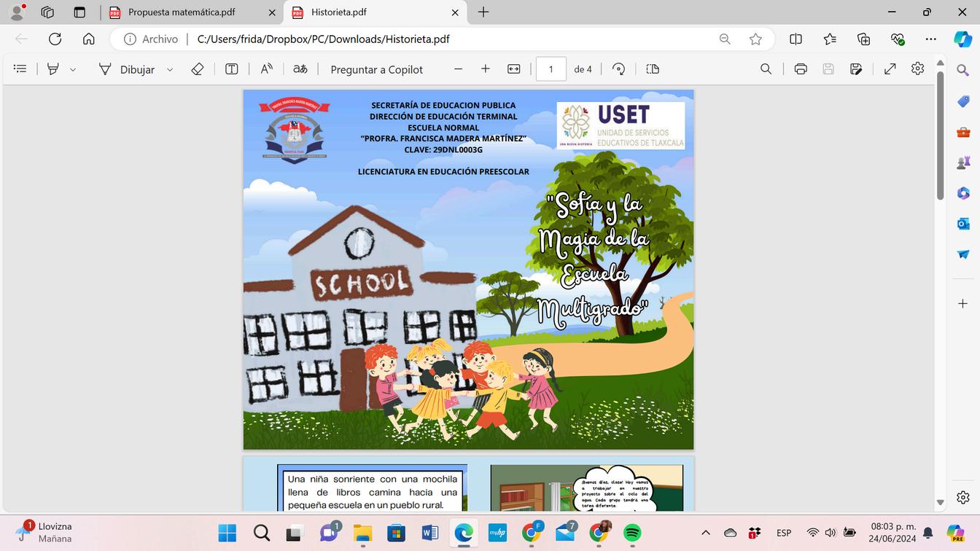Show hidden system tray icons
The width and height of the screenshot is (980, 551).
coord(706,533)
